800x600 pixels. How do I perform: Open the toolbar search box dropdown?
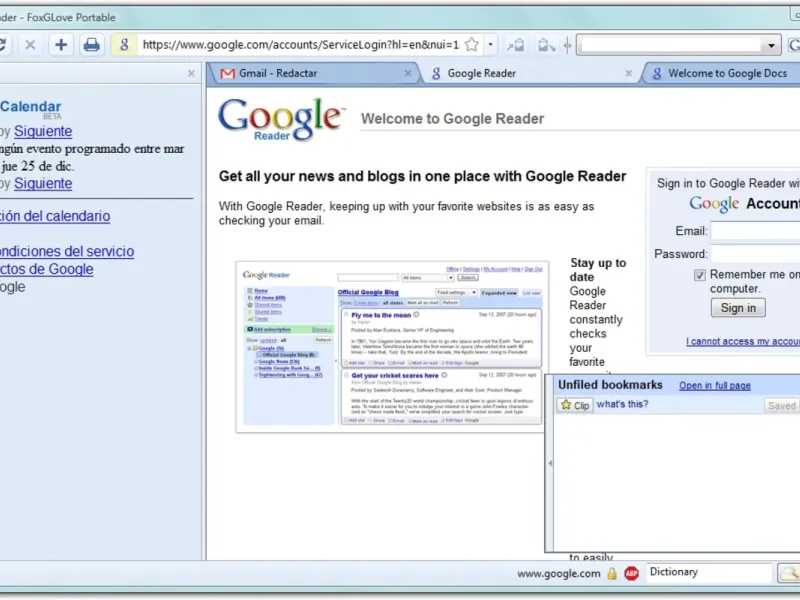point(771,45)
